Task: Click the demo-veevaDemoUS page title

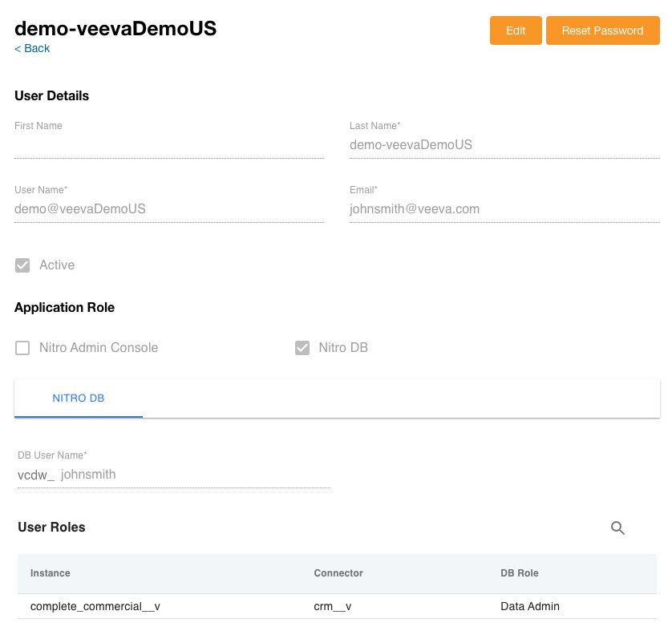Action: click(115, 29)
